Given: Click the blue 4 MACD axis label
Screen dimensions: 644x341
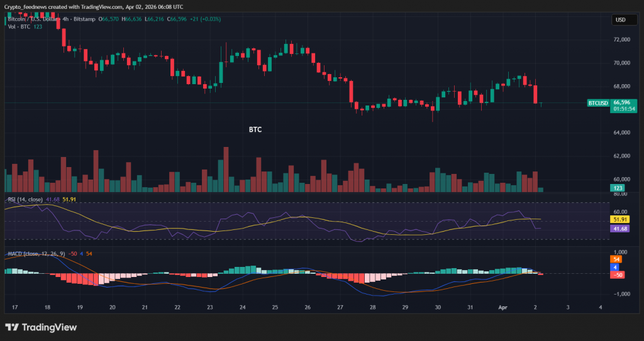Looking at the screenshot, I should (616, 267).
